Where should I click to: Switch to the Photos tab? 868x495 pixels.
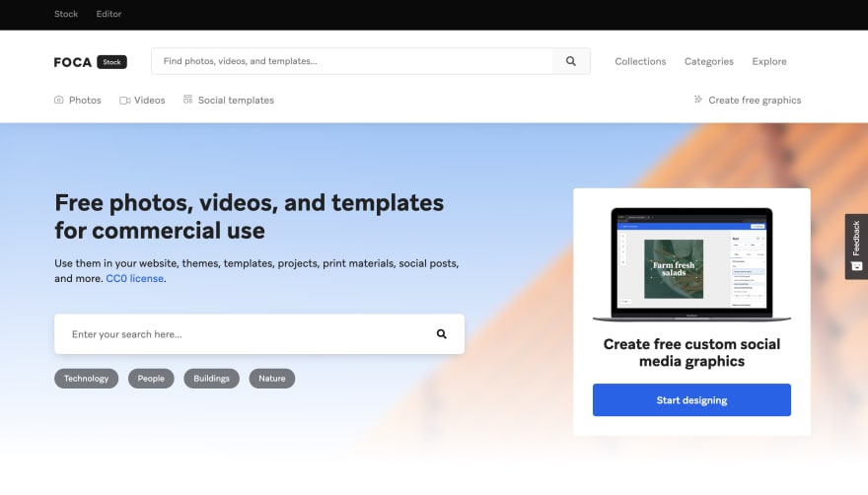[x=78, y=101]
